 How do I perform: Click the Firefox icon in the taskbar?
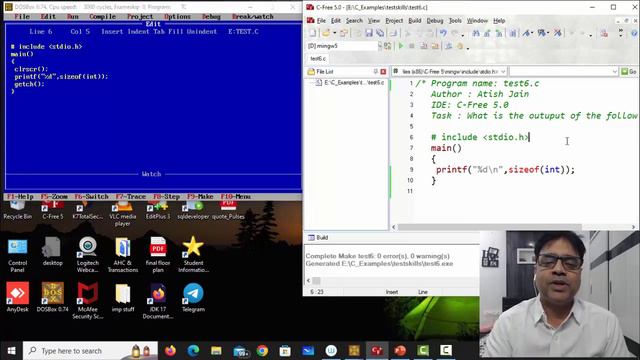(170, 351)
